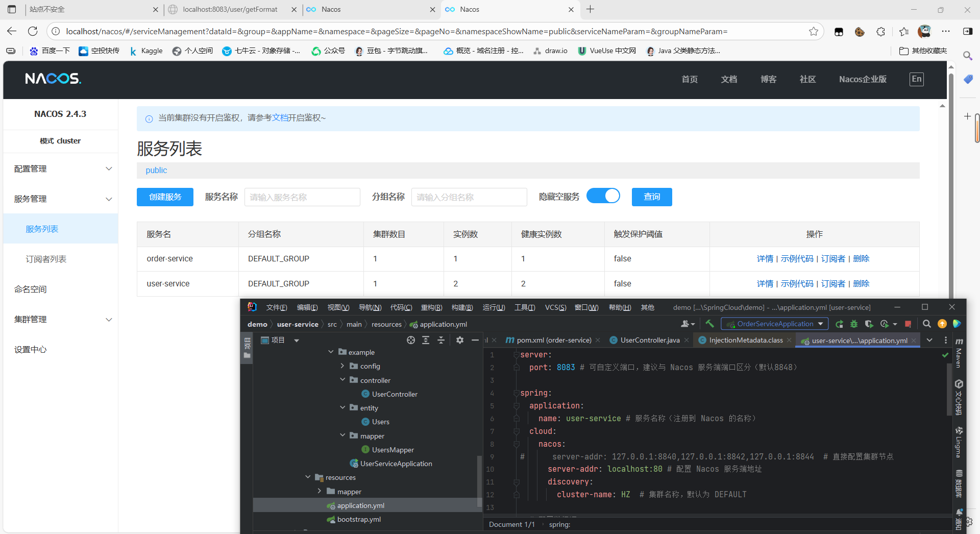The image size is (980, 534).
Task: Open the IntelliJ 文件(F) menu
Action: [277, 307]
